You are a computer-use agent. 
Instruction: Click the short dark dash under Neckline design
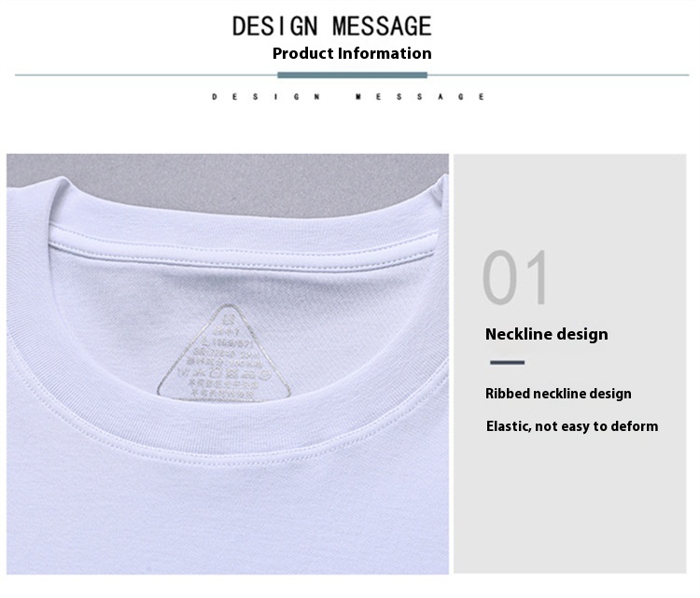pos(507,362)
